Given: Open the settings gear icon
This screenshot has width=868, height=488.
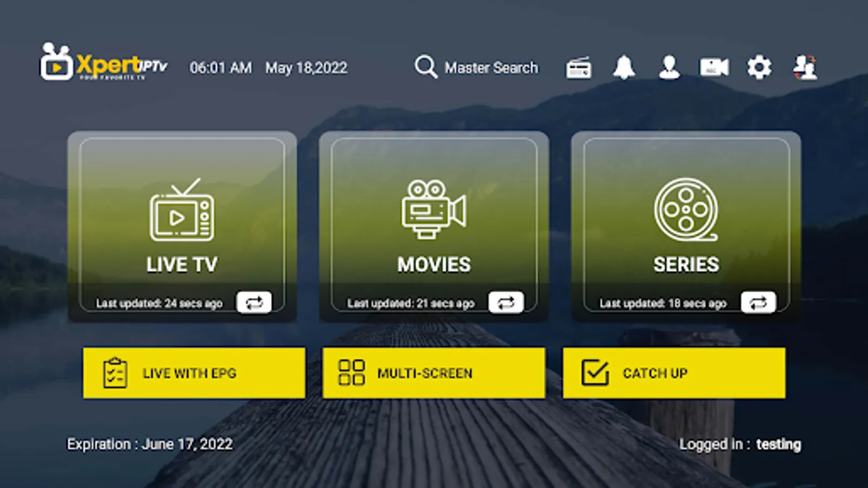Looking at the screenshot, I should click(x=759, y=67).
